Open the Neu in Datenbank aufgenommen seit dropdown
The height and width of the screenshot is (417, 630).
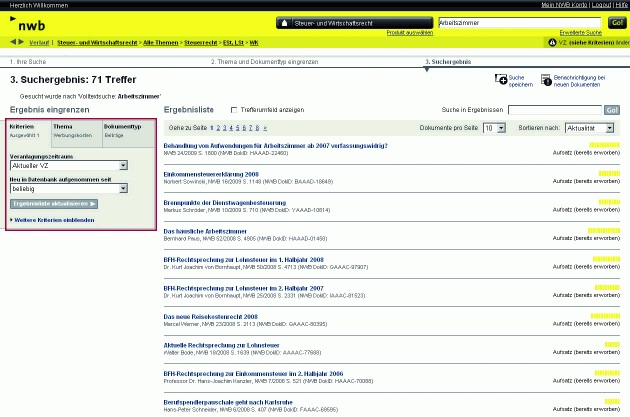[x=122, y=186]
